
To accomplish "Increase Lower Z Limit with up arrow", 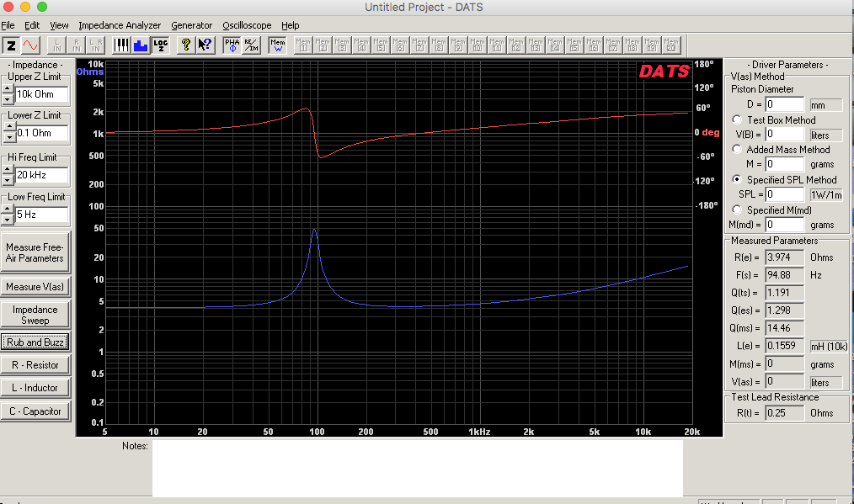I will click(9, 127).
